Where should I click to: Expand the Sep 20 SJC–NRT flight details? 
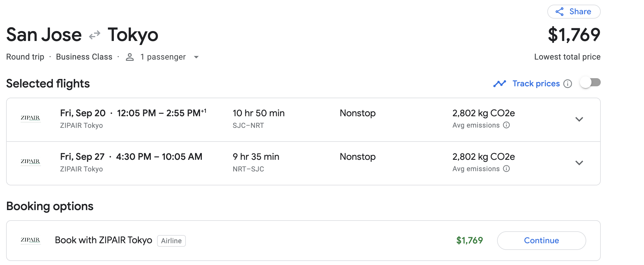click(x=579, y=119)
